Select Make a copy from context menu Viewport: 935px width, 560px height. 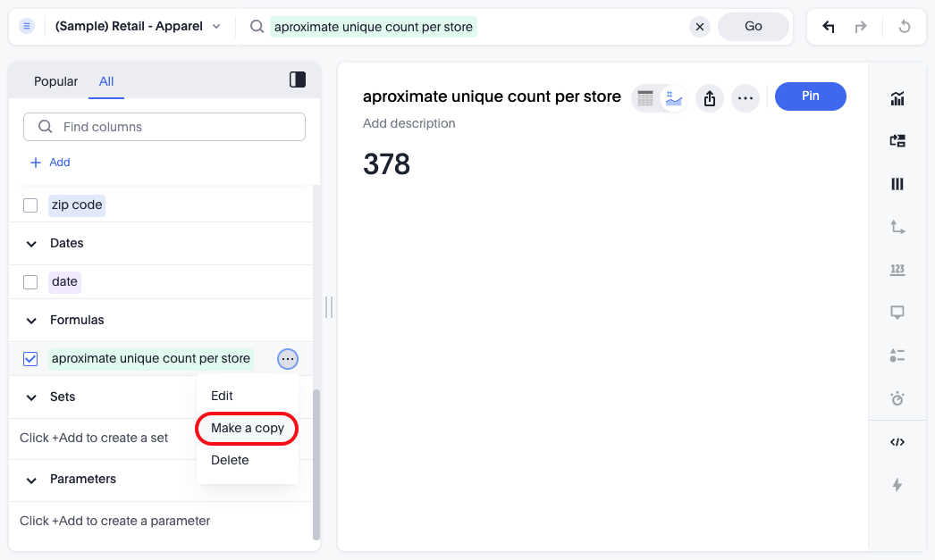[247, 429]
